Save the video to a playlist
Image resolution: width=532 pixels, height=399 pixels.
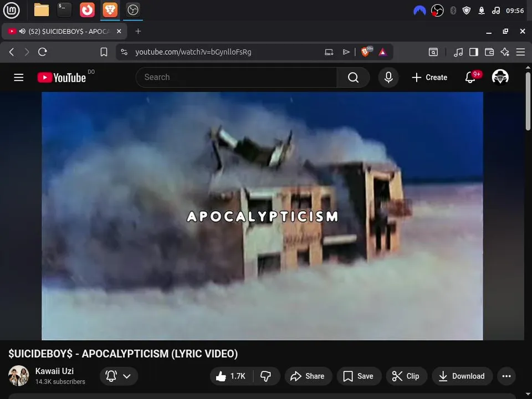coord(359,376)
